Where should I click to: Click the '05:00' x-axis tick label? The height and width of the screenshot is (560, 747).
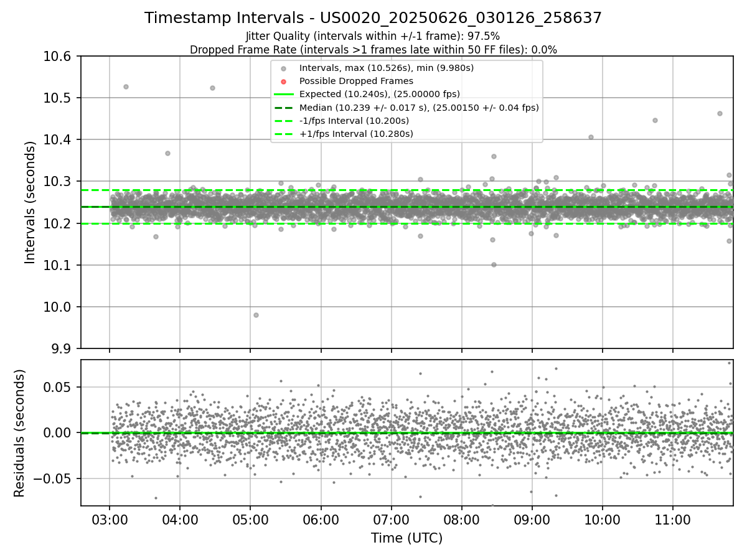pyautogui.click(x=250, y=520)
